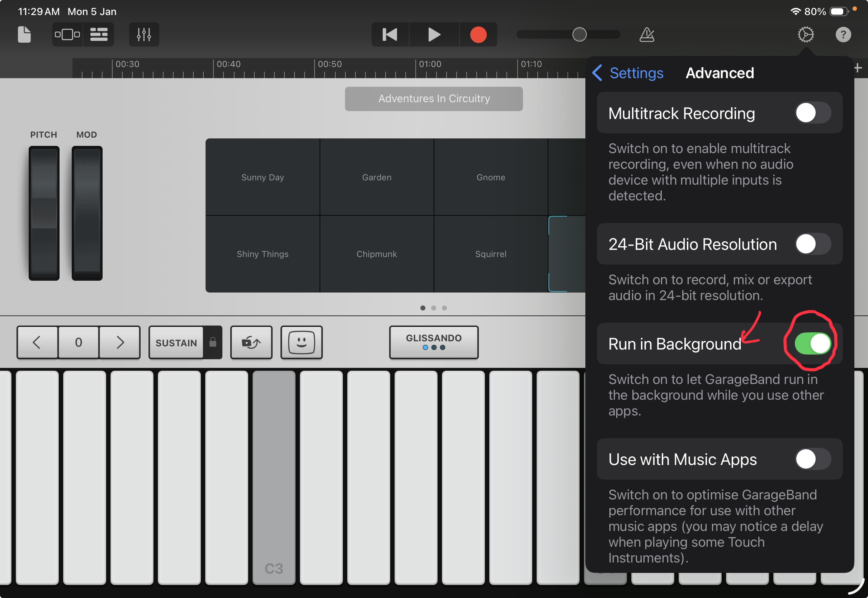This screenshot has width=868, height=598.
Task: Open the help question mark
Action: (x=843, y=34)
